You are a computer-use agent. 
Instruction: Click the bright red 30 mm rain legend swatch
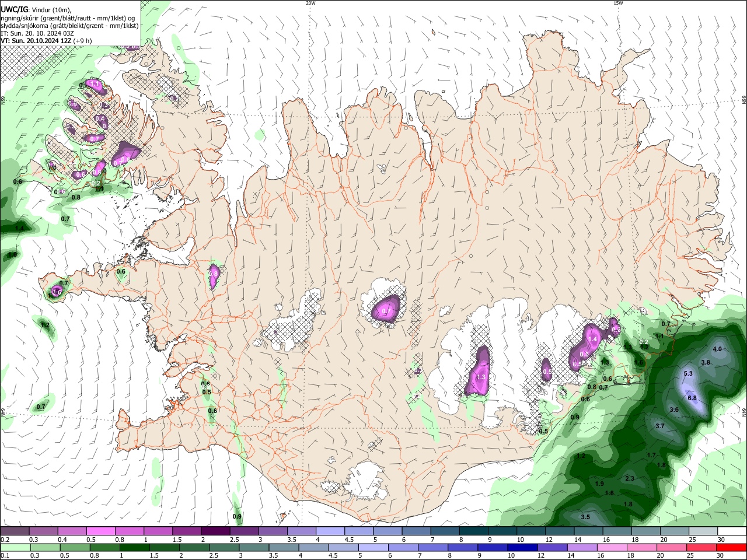click(732, 548)
